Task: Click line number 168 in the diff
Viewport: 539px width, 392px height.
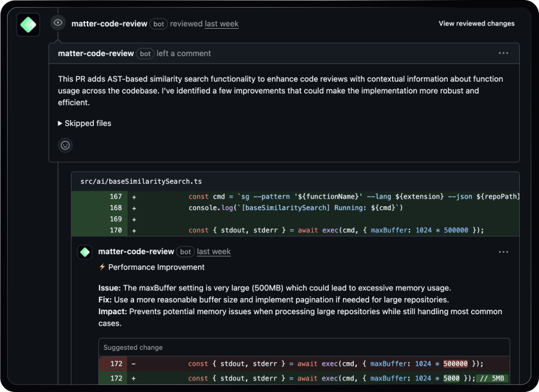Action: point(116,208)
